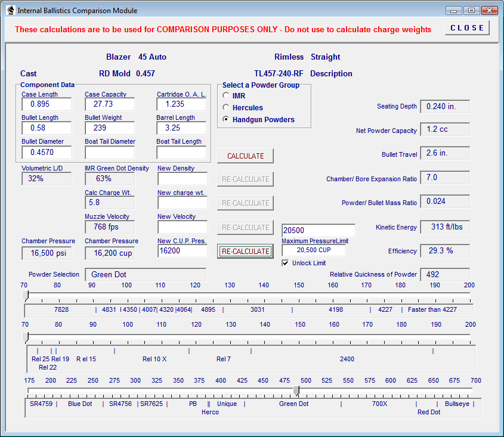Click the TL457-240-RF bullet description text
Viewport: 504px width, 437px height.
[279, 73]
